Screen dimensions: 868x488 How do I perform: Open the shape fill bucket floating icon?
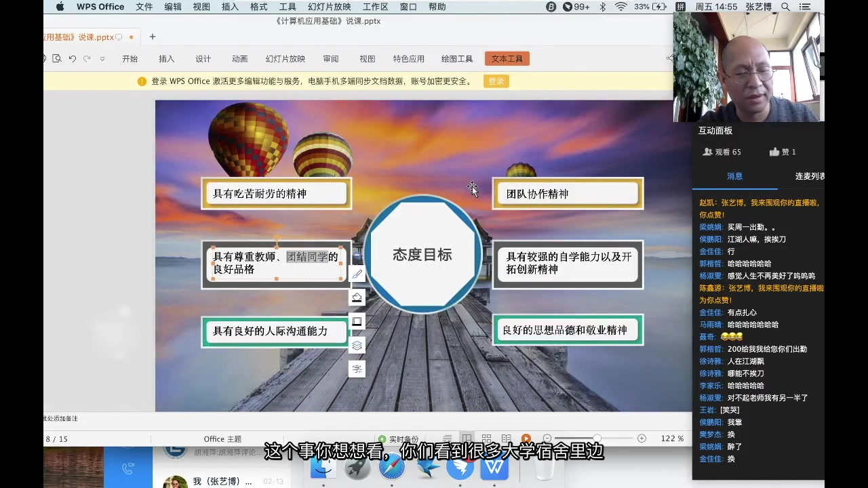click(357, 298)
